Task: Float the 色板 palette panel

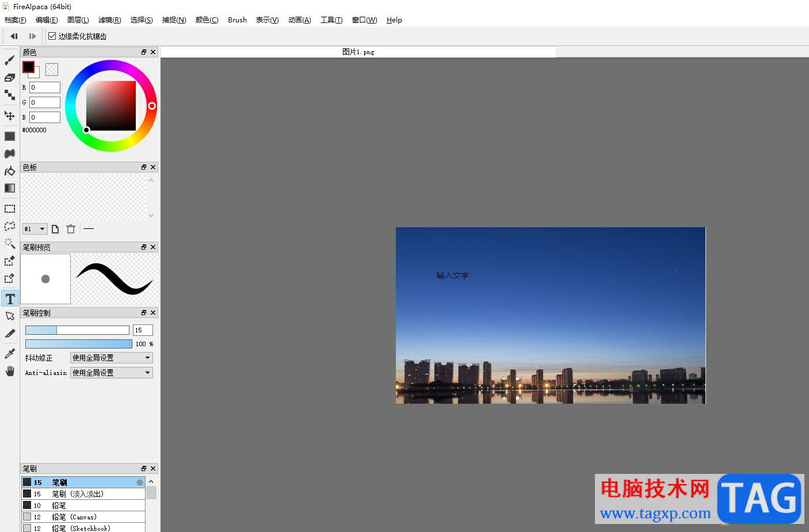Action: (x=144, y=167)
